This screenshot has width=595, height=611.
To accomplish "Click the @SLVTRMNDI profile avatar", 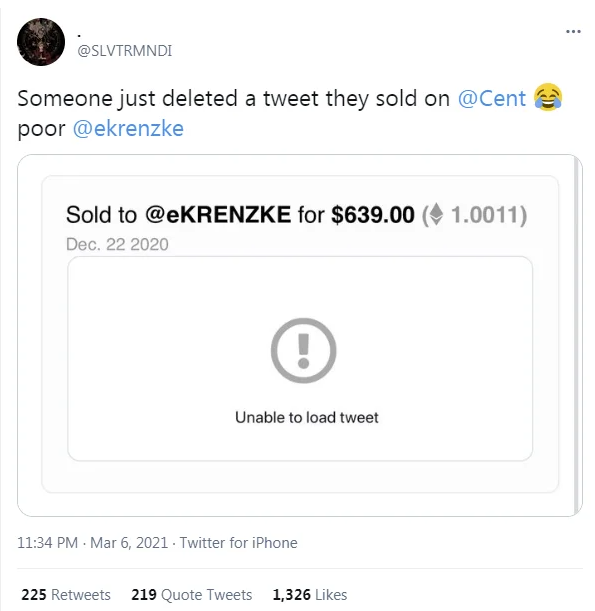I will pyautogui.click(x=41, y=42).
